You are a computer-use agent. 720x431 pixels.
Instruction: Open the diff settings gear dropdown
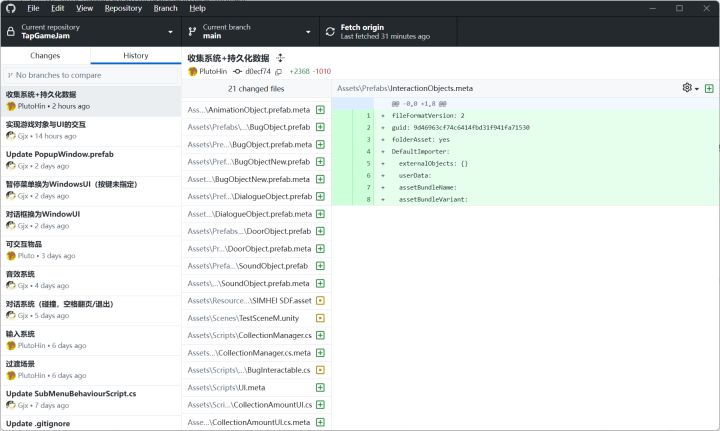pyautogui.click(x=690, y=89)
